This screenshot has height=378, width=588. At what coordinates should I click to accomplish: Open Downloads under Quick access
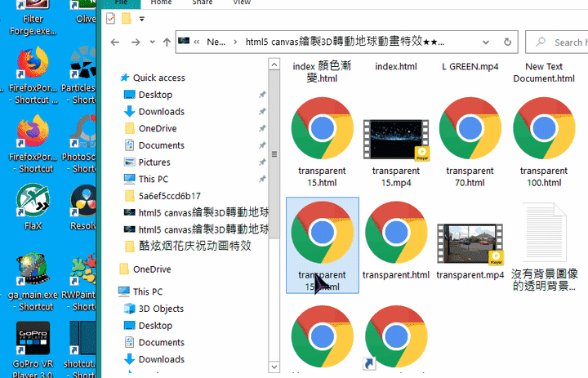pos(161,111)
